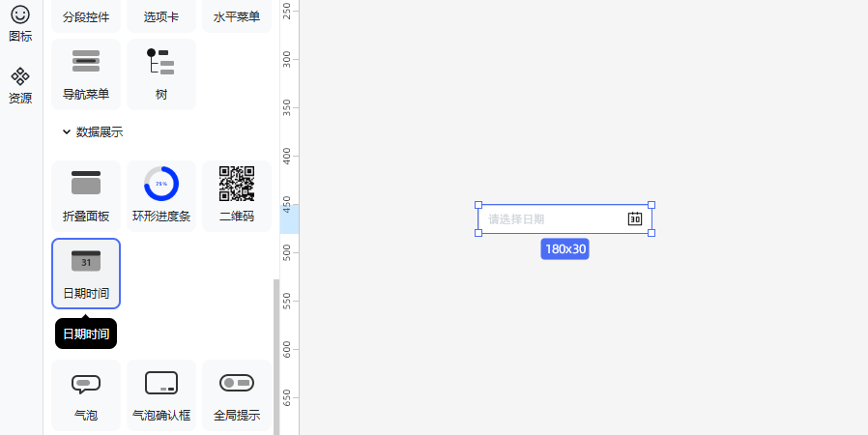
Task: Select the 日期时间 date-time component
Action: pyautogui.click(x=86, y=273)
